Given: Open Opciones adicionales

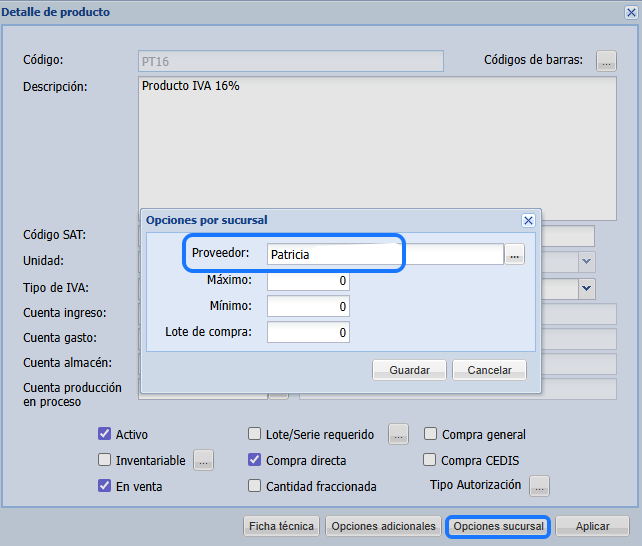Looking at the screenshot, I should click(x=383, y=526).
